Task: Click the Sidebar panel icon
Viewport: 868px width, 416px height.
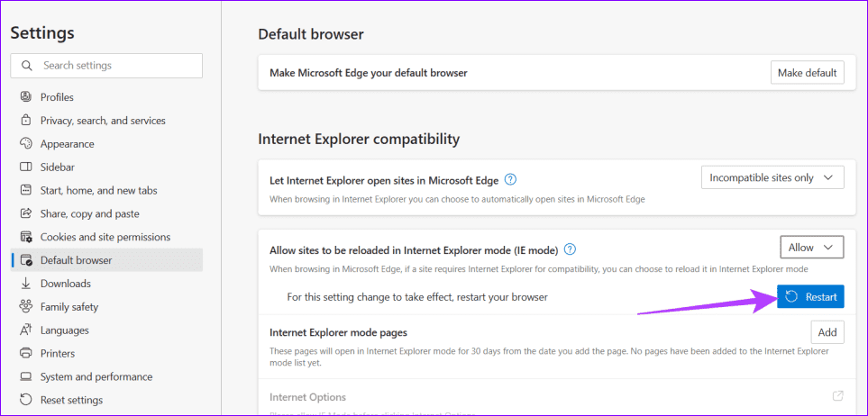Action: point(25,167)
